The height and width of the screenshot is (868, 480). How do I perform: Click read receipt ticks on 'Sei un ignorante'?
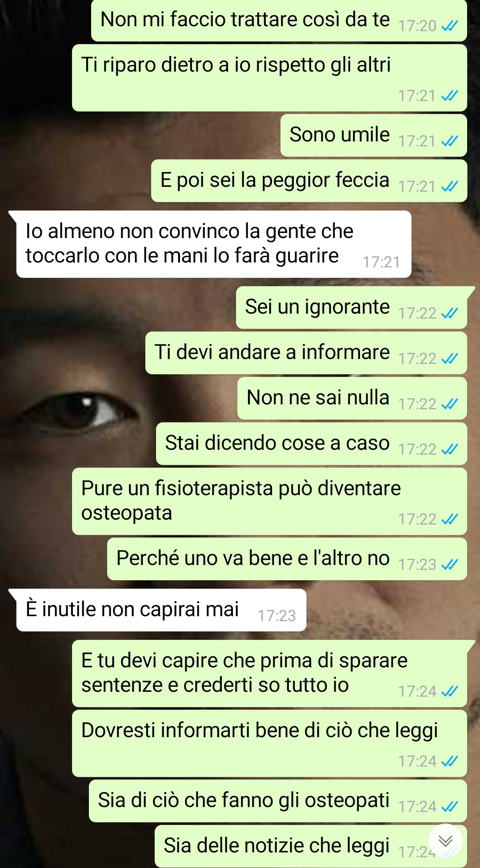[449, 313]
